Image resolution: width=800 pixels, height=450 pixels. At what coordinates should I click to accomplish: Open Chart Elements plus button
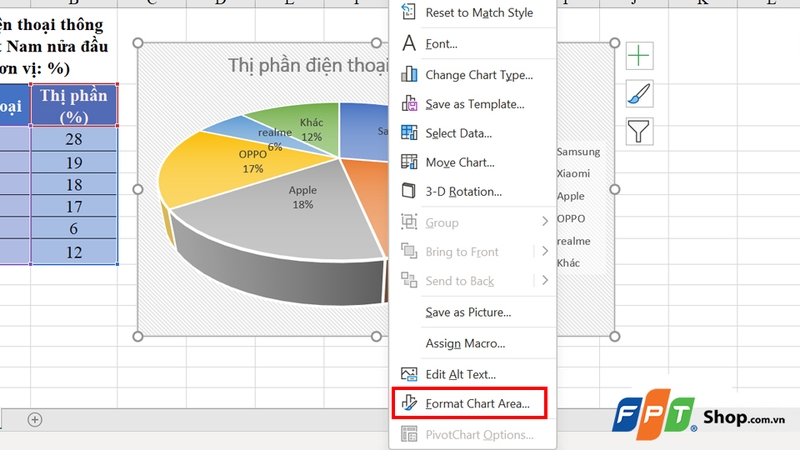pyautogui.click(x=639, y=56)
